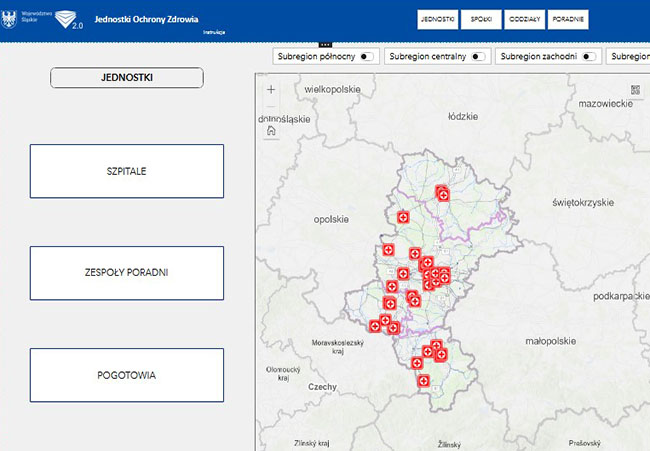Open the ODDZIAŁY tab
This screenshot has width=650, height=451.
(x=524, y=19)
